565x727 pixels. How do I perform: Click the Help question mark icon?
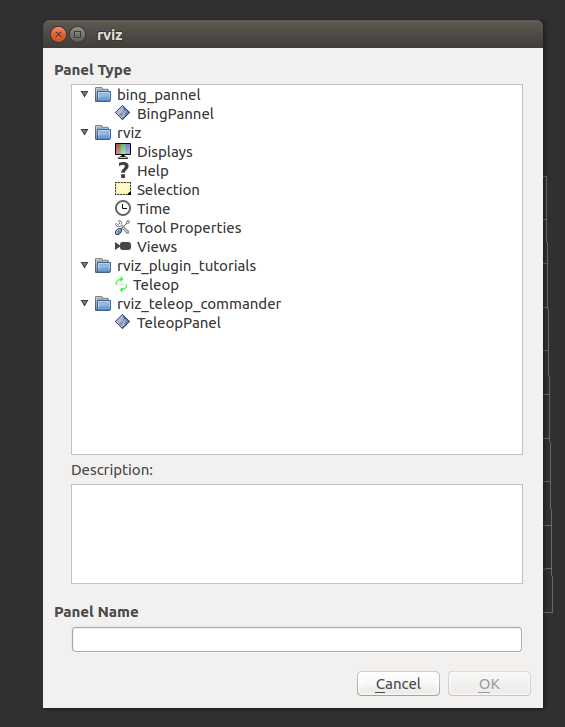point(123,170)
